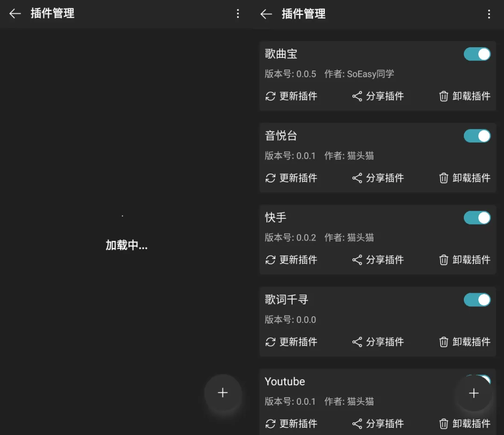The height and width of the screenshot is (435, 504).
Task: Tap the back arrow in the loading panel
Action: tap(15, 14)
